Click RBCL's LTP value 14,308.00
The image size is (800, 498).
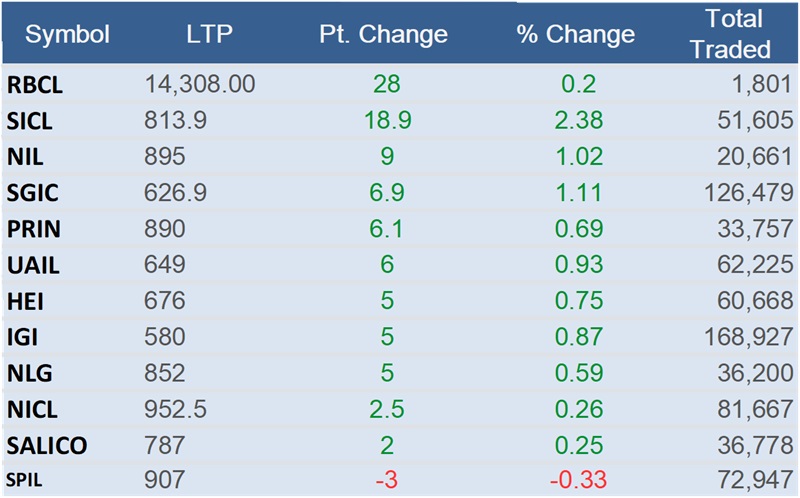(x=200, y=85)
